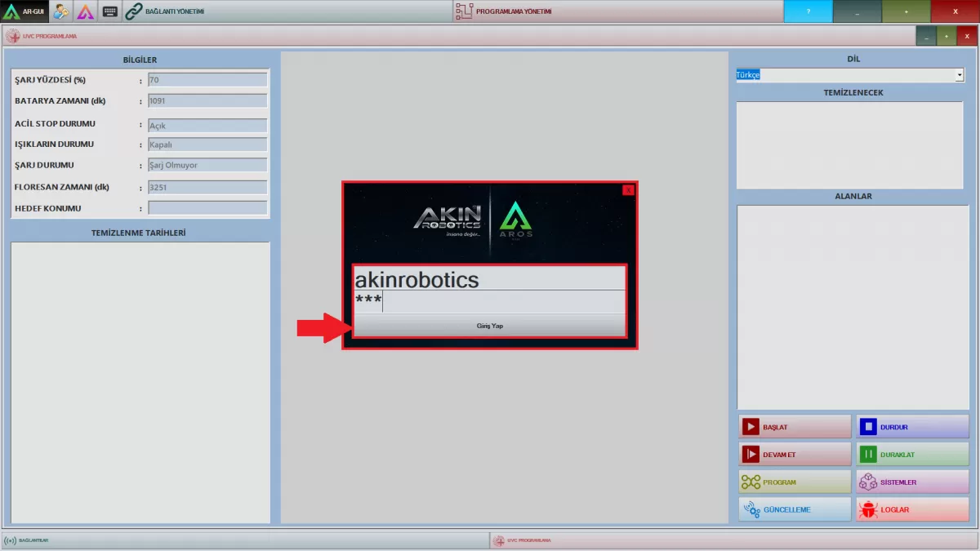The width and height of the screenshot is (980, 551).
Task: Open SİSTEMLER via its cubes icon
Action: (868, 481)
